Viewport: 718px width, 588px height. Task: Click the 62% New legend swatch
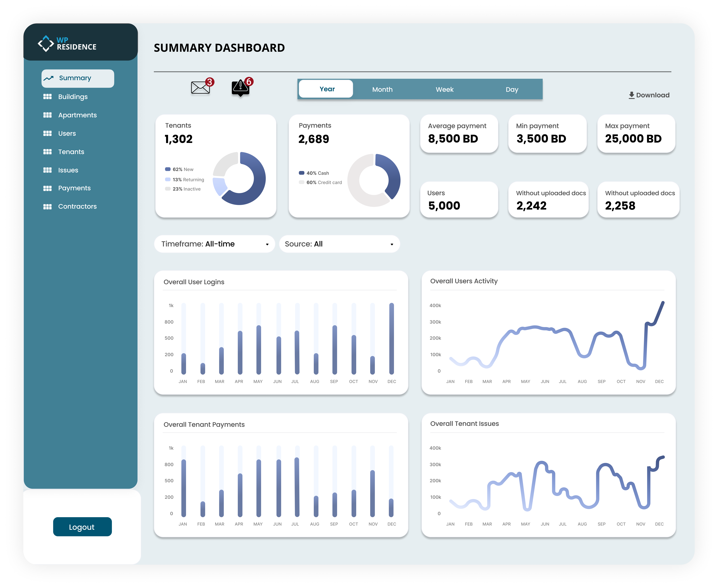[168, 169]
